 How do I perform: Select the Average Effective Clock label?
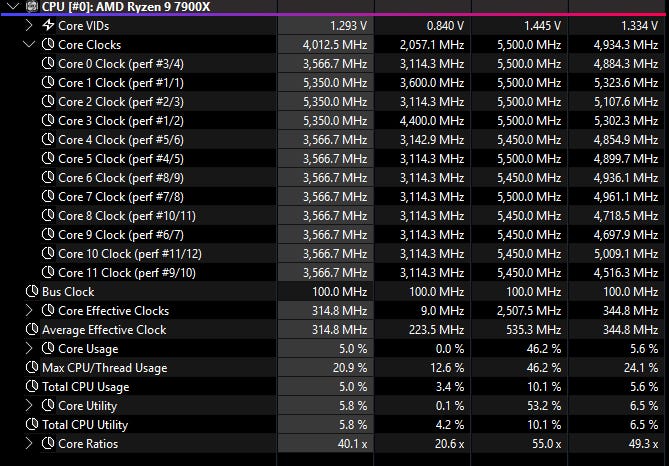click(x=104, y=330)
